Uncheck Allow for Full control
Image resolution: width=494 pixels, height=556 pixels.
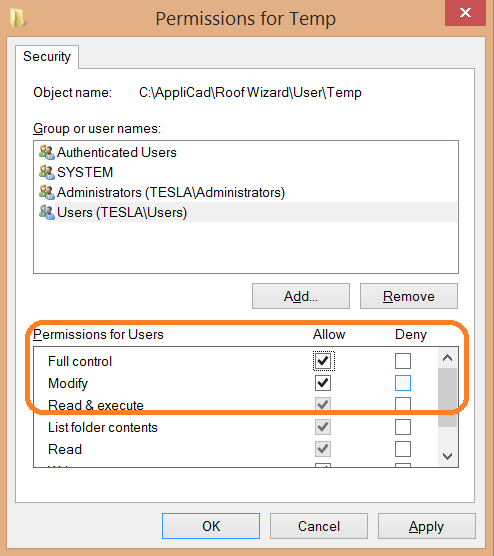coord(323,361)
